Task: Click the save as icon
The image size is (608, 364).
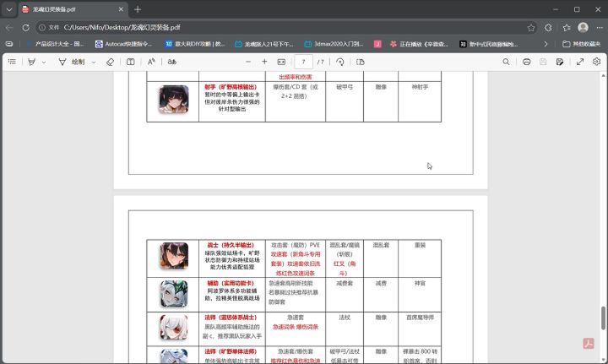Action: click(x=560, y=62)
